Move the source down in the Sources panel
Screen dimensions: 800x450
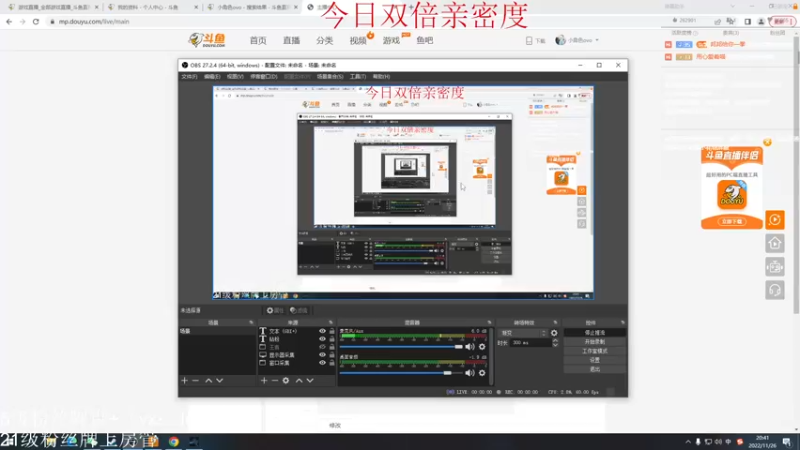coord(310,381)
